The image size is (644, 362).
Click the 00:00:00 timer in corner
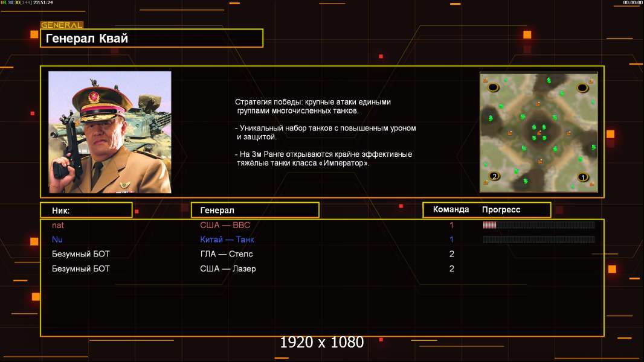(633, 2)
